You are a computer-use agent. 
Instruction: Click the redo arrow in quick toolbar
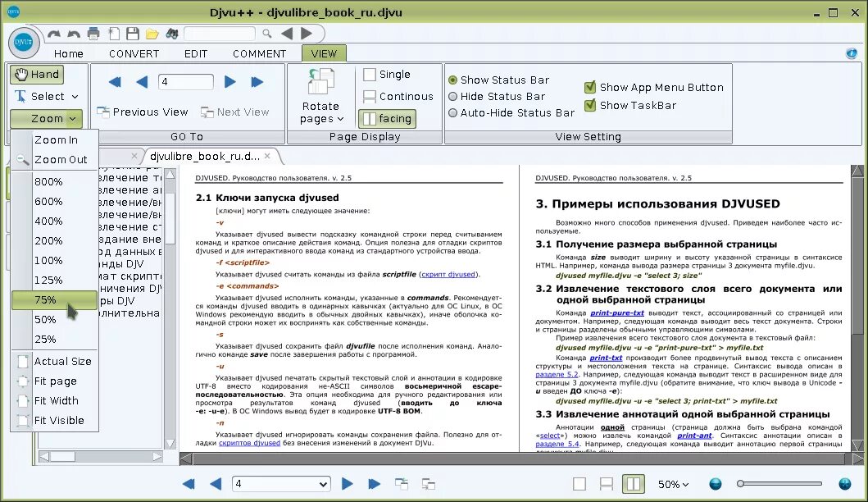tap(54, 34)
